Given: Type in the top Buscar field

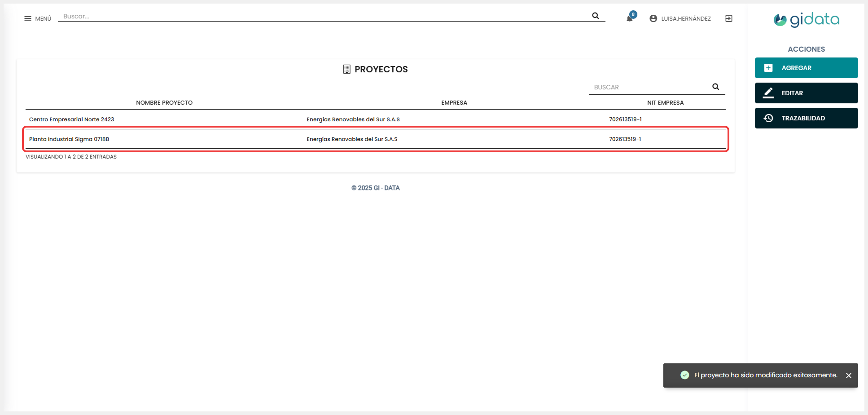Looking at the screenshot, I should [323, 16].
